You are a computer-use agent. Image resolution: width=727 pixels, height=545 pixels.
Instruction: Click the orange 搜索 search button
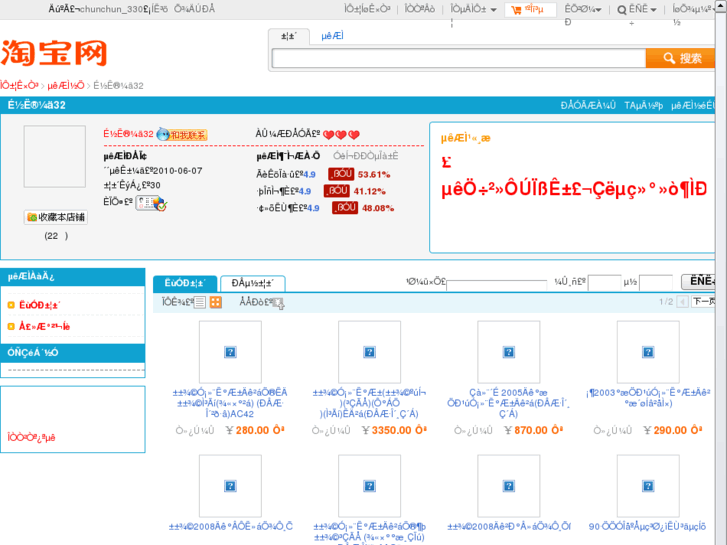680,58
